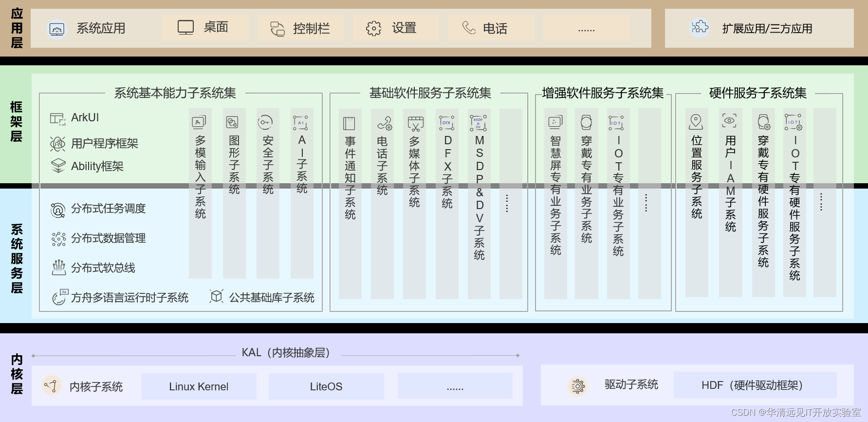Click the IOT专有硬件服务子系统 top icon
The image size is (868, 422).
point(793,122)
